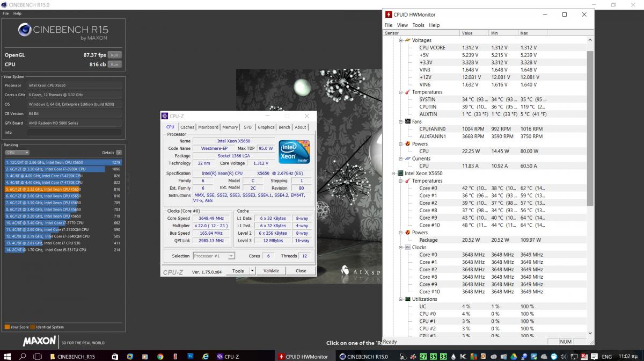The width and height of the screenshot is (644, 361).
Task: Click Validate button in CPU-Z
Action: tap(272, 271)
